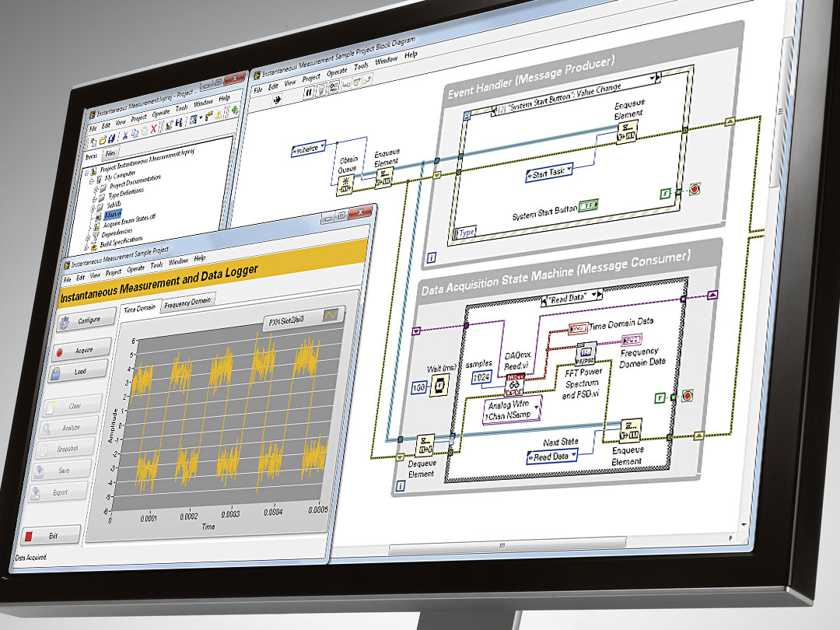Click the Run arrow in block diagram toolbar
Viewport: 840px width, 630px height.
pos(276,100)
